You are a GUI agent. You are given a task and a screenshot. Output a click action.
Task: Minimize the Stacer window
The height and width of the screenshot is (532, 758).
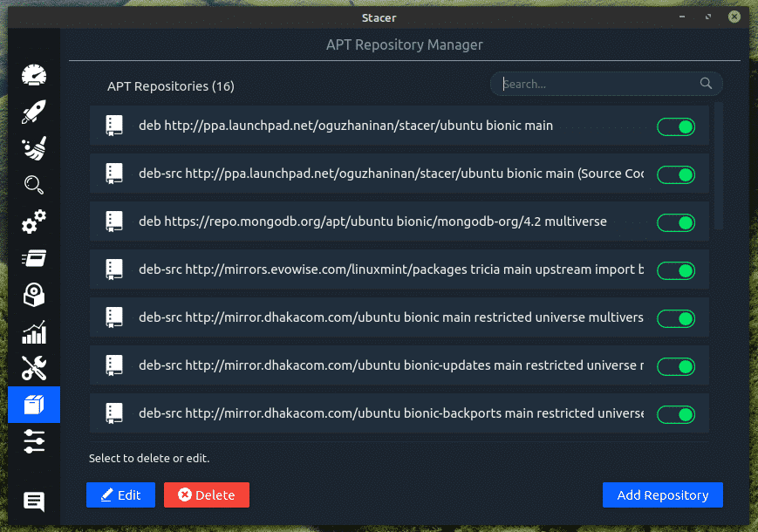[x=682, y=17]
